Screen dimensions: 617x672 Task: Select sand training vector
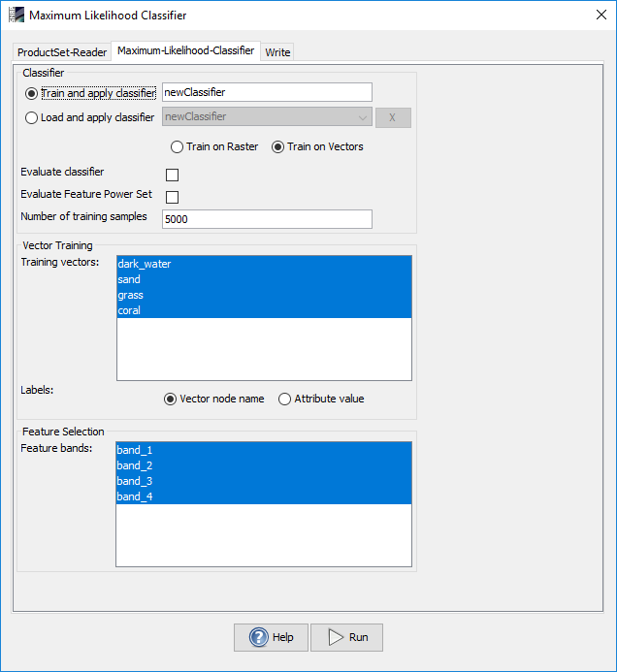264,279
